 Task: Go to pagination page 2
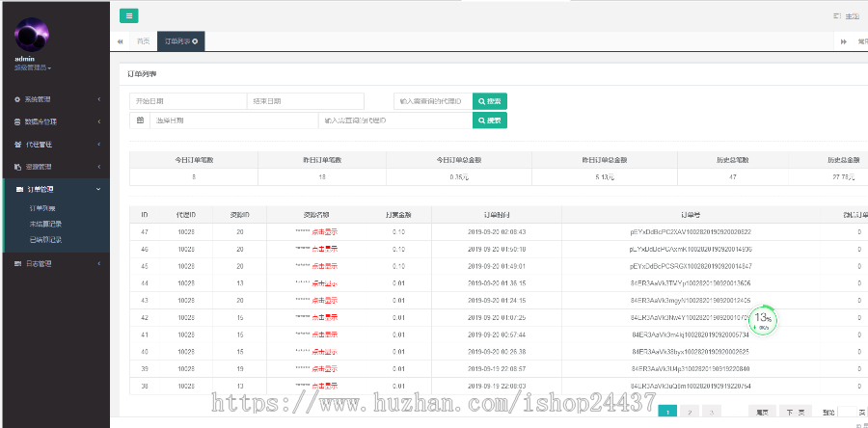pos(690,412)
